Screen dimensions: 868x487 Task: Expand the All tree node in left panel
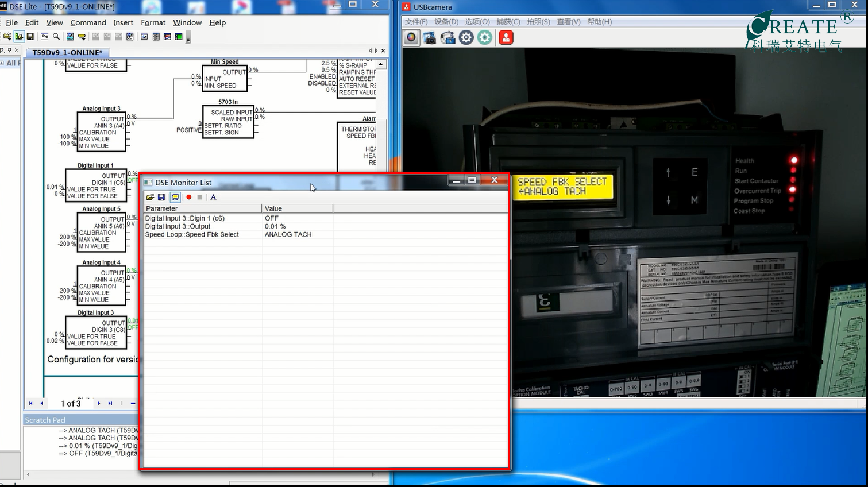(2, 63)
